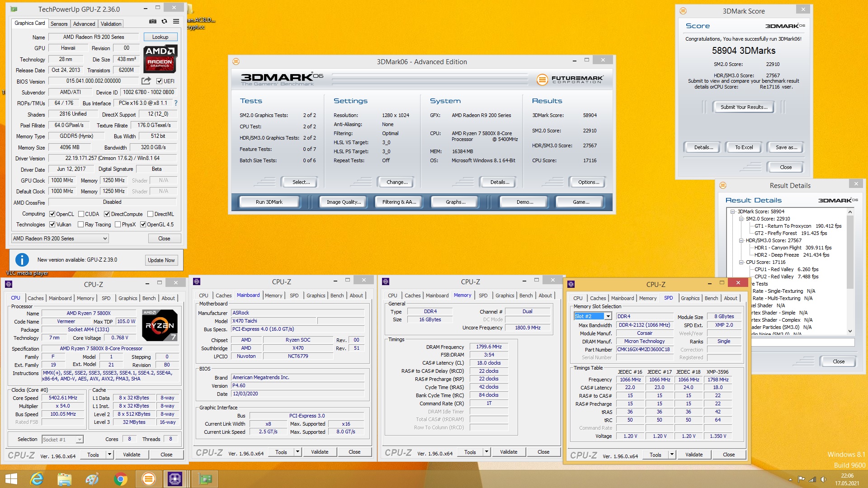Click the CPU-Z Mainboard window title icon
This screenshot has height=488, width=868.
197,282
